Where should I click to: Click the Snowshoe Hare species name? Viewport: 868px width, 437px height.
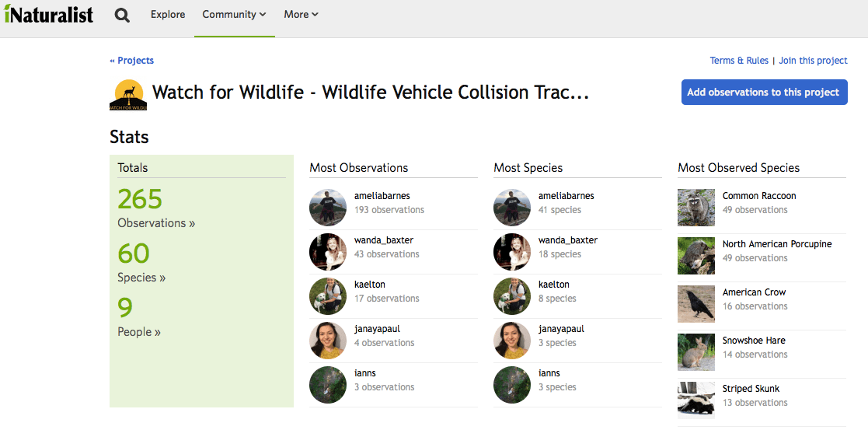[754, 340]
